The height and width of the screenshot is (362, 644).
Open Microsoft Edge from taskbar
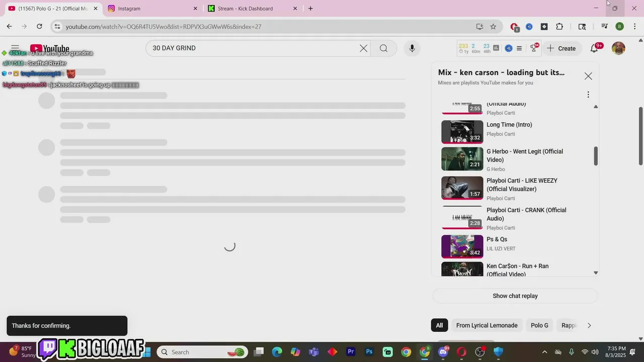(x=277, y=352)
